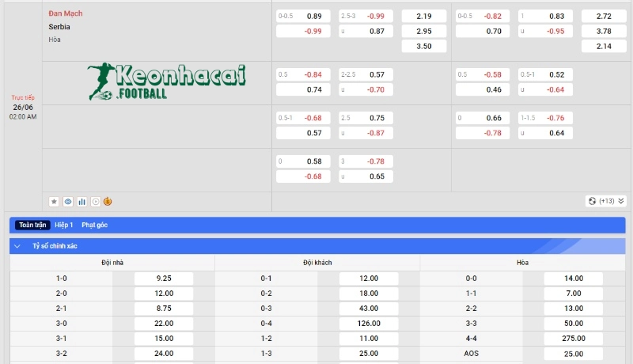Click the soccer ball markets icon

tap(592, 201)
